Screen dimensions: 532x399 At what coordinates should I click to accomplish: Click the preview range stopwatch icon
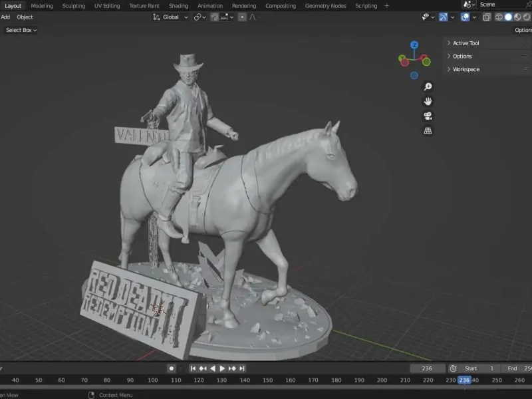point(453,368)
